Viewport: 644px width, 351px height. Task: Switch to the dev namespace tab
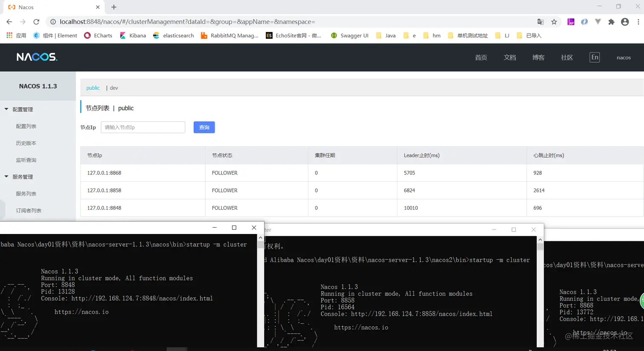114,88
